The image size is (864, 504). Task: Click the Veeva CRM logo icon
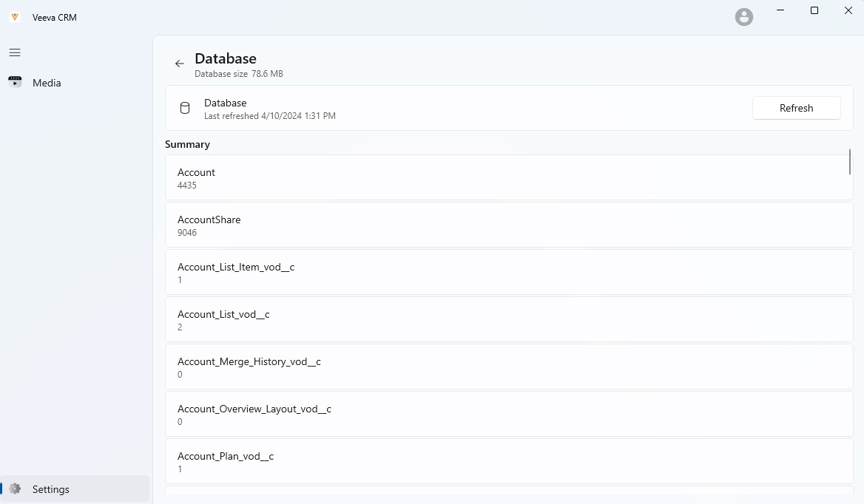15,17
